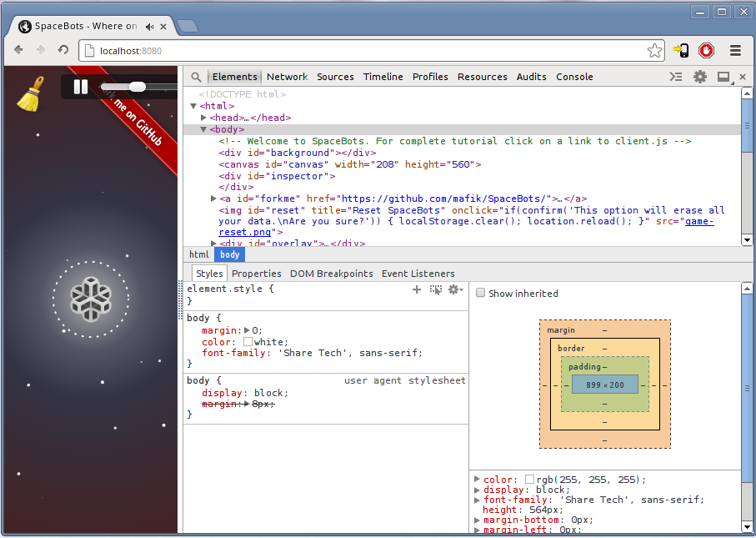The width and height of the screenshot is (756, 538).
Task: Collapse the body element node
Action: 203,130
